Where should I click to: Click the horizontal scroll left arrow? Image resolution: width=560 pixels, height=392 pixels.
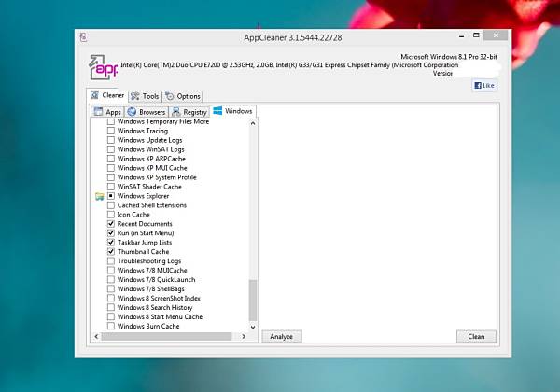(x=96, y=336)
